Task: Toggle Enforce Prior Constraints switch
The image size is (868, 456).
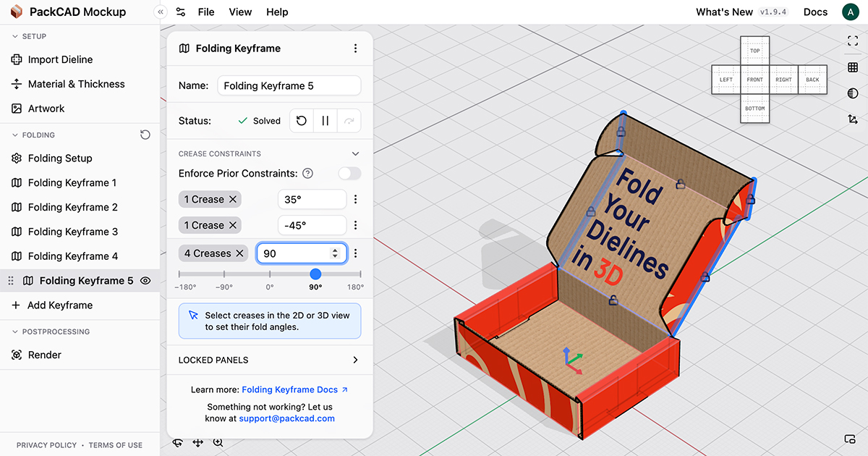Action: [349, 173]
